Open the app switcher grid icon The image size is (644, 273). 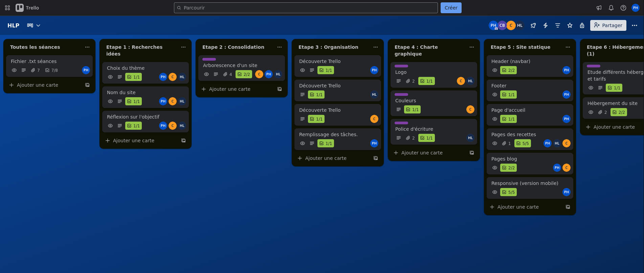(7, 8)
